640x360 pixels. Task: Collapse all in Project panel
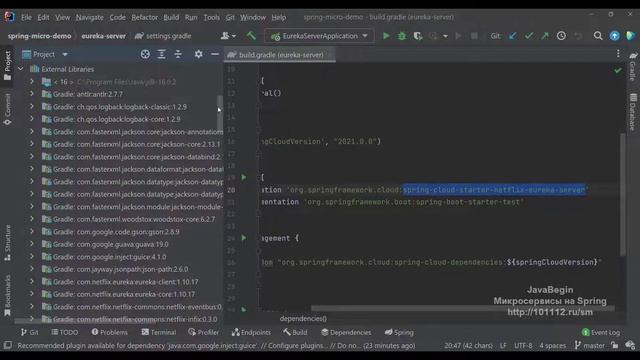pyautogui.click(x=178, y=54)
